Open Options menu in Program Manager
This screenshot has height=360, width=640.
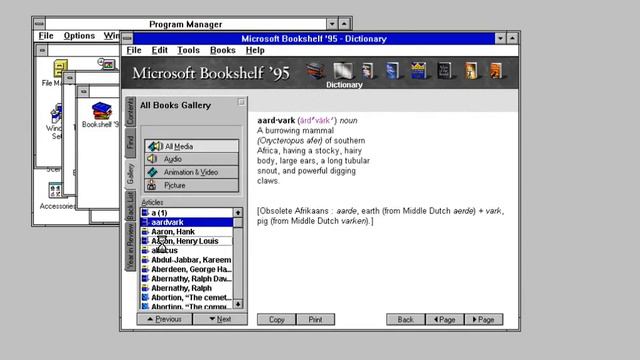(79, 36)
